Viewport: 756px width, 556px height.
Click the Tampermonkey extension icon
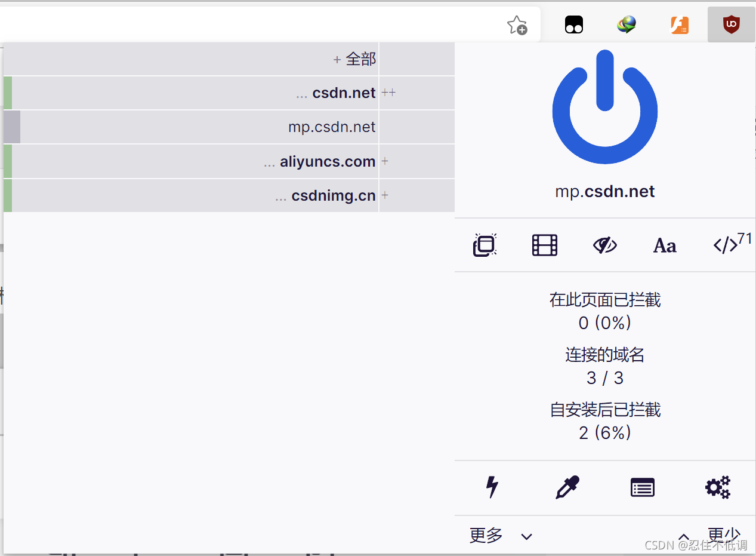(x=574, y=24)
